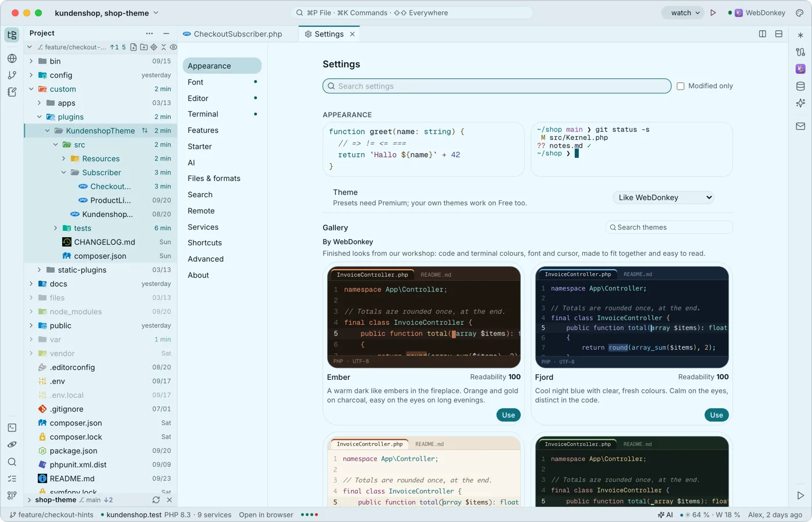Open the database panel icon
Screen dimensions: 812x522
click(800, 86)
